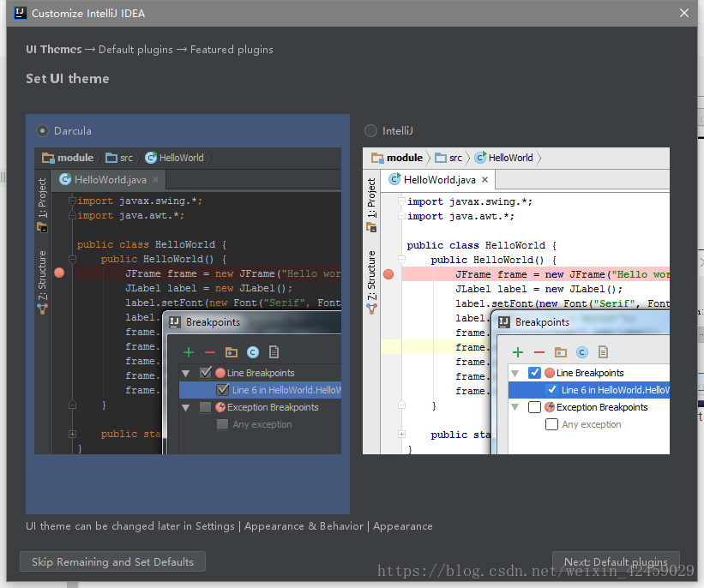Click 'UI Themes' step in wizard breadcrumb
The width and height of the screenshot is (704, 588).
pyautogui.click(x=54, y=50)
